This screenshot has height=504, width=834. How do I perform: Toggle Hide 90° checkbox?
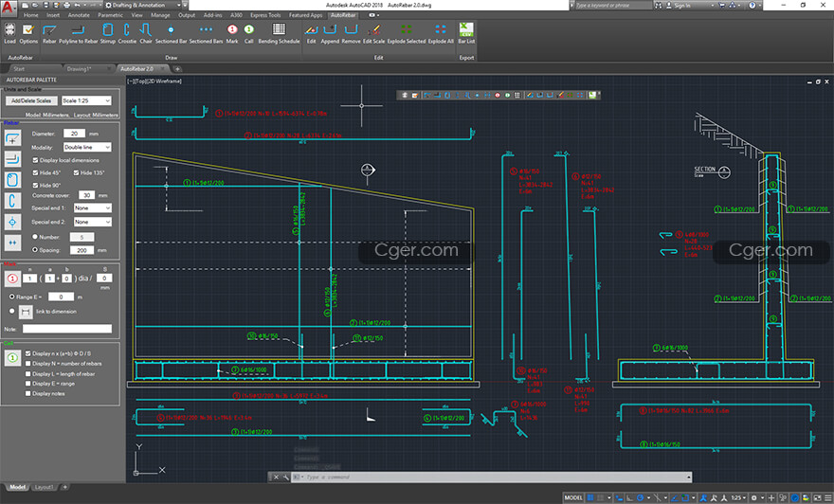point(35,186)
